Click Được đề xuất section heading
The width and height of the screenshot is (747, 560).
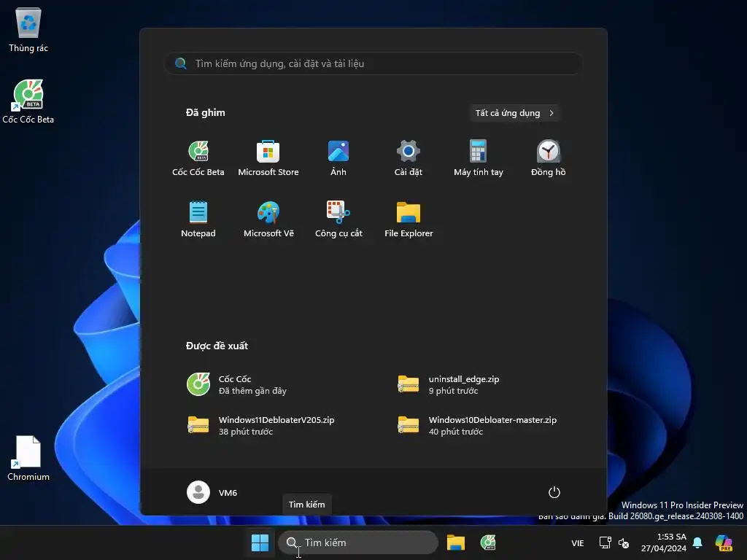coord(217,346)
